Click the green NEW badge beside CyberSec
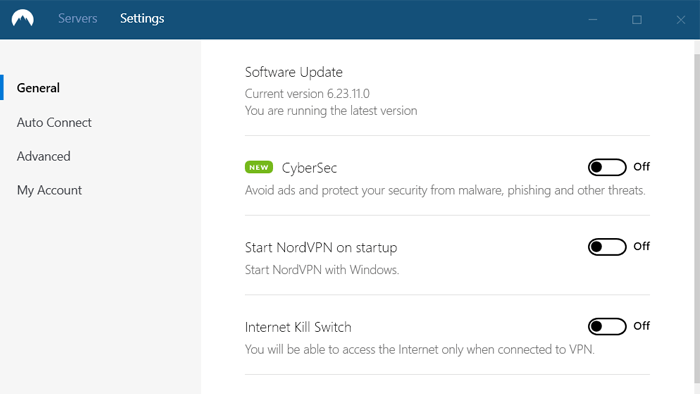The width and height of the screenshot is (700, 394). [259, 167]
